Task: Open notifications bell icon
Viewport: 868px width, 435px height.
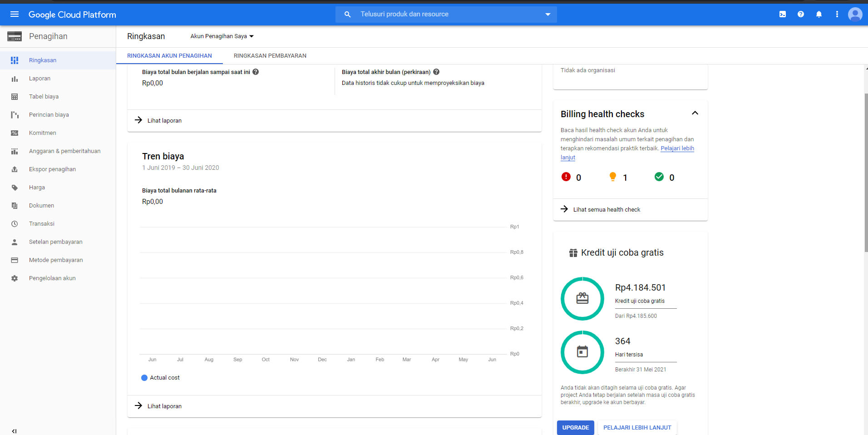Action: pyautogui.click(x=819, y=14)
